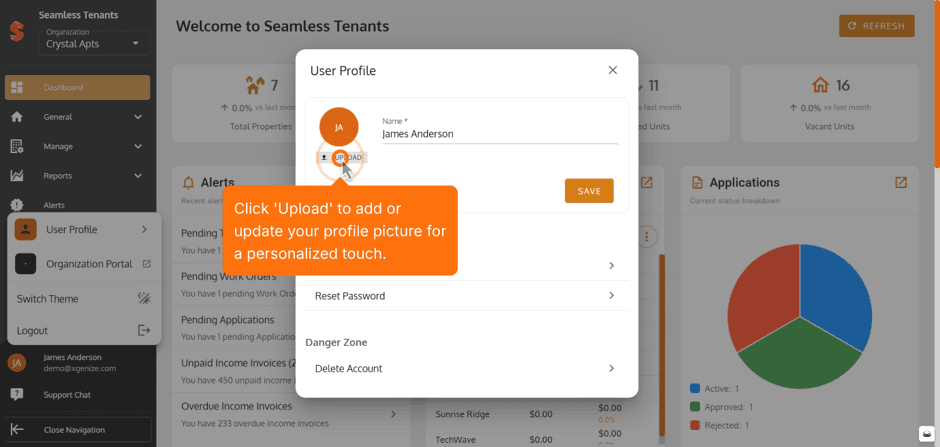Click the Support Chat icon in sidebar
The height and width of the screenshot is (447, 940).
tap(17, 395)
